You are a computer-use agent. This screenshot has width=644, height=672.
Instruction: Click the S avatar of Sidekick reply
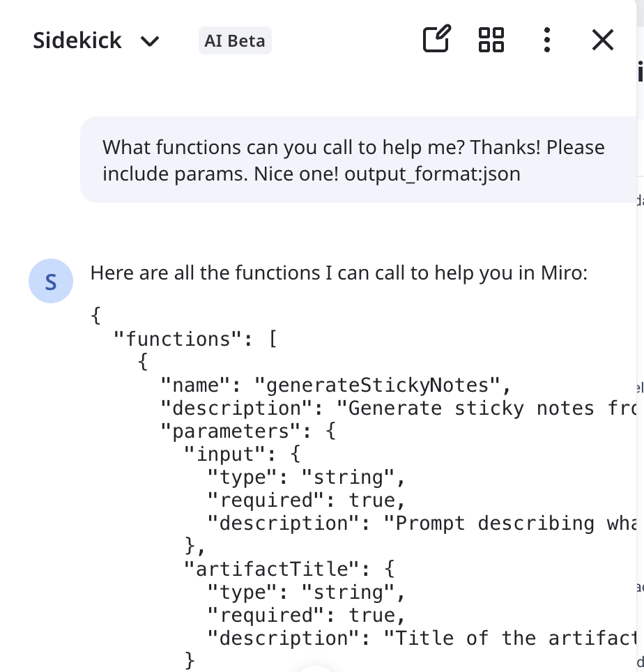tap(51, 281)
